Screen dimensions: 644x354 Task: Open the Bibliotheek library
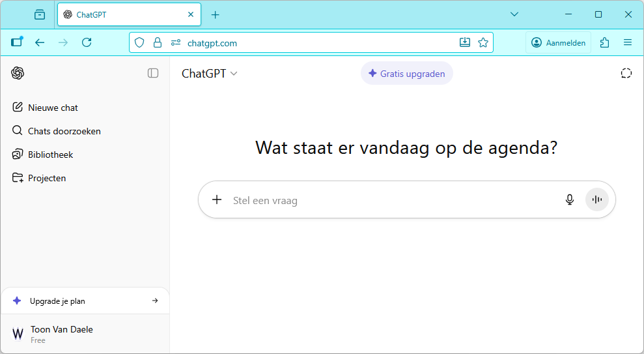(85, 155)
